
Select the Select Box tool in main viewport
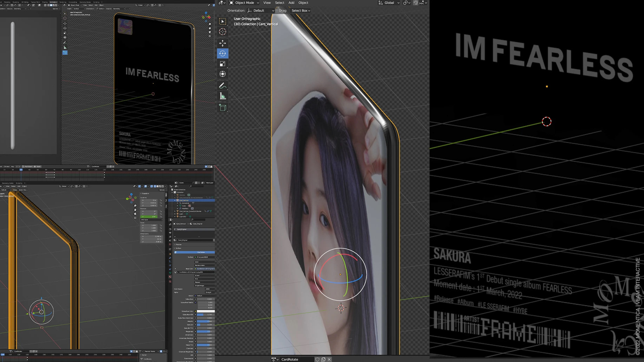click(x=223, y=21)
